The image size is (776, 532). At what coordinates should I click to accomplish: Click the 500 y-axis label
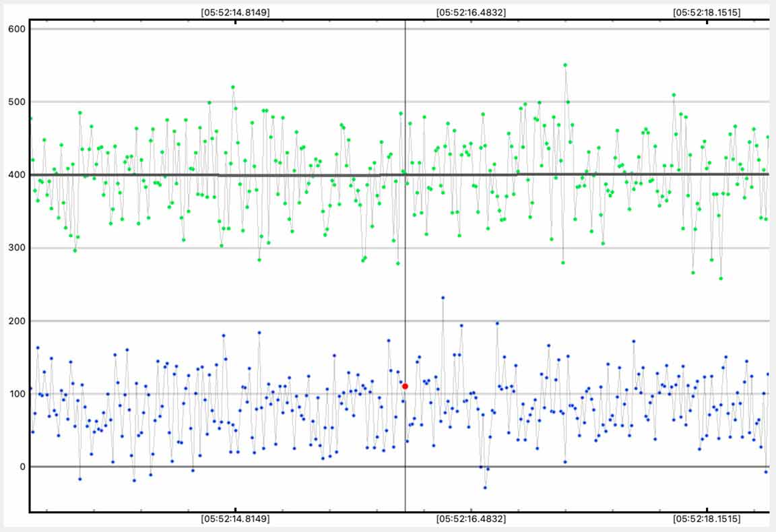point(17,102)
